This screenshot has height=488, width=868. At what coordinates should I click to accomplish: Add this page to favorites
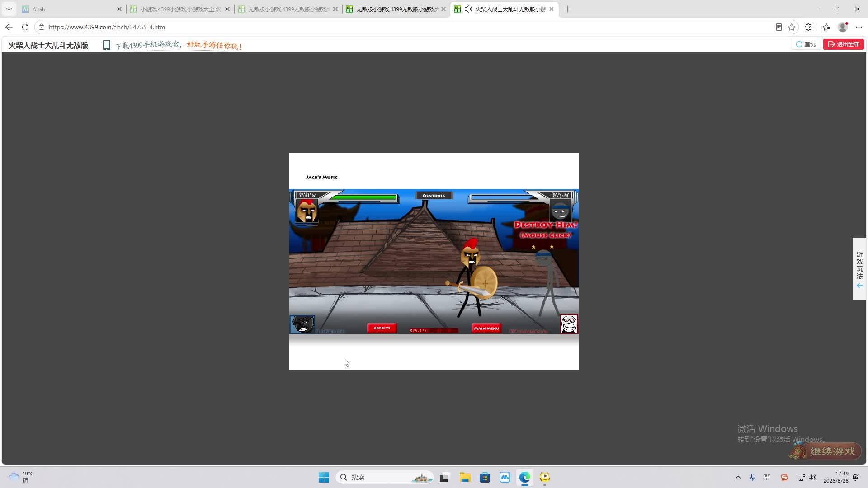792,27
